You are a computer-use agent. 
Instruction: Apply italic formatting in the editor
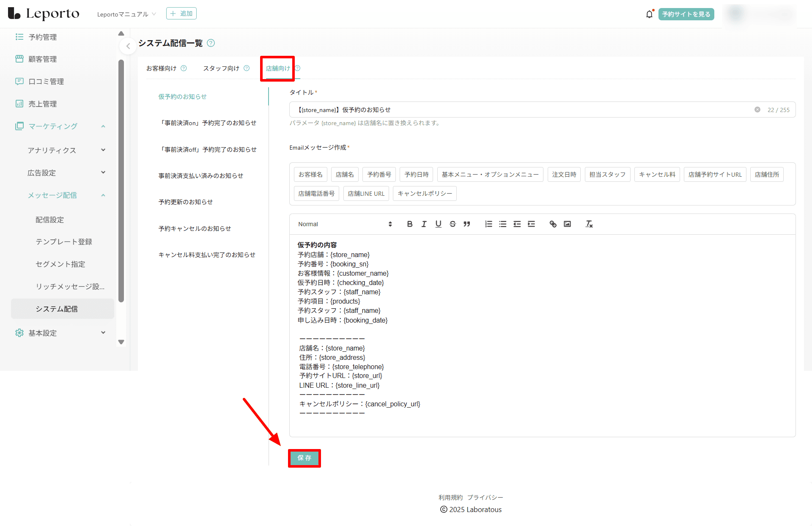click(x=424, y=224)
